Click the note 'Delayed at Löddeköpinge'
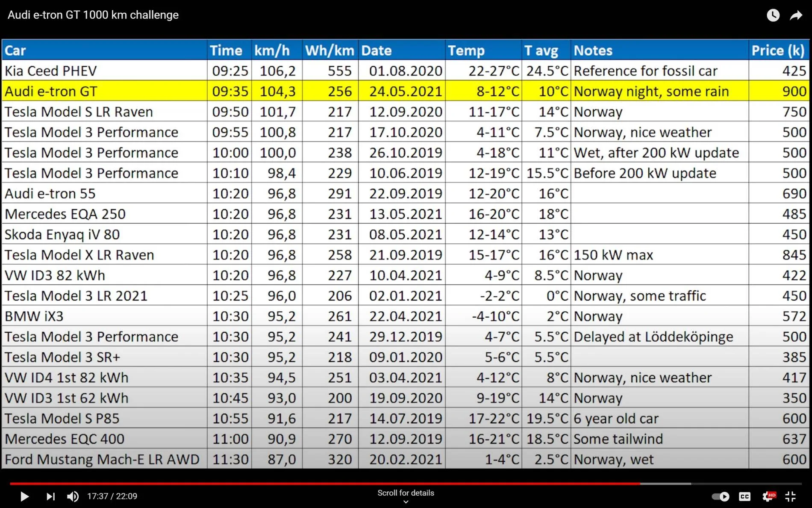The image size is (812, 508). (x=653, y=337)
